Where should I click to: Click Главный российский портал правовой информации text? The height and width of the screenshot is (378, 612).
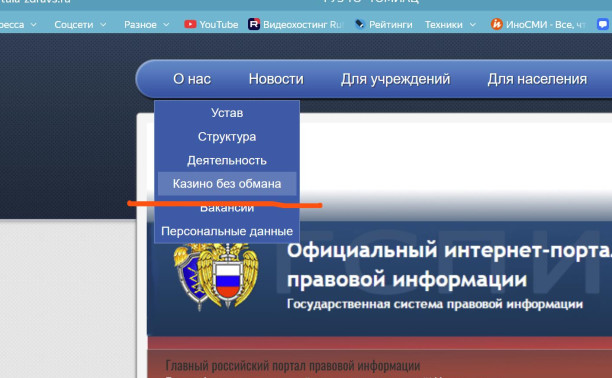[293, 366]
